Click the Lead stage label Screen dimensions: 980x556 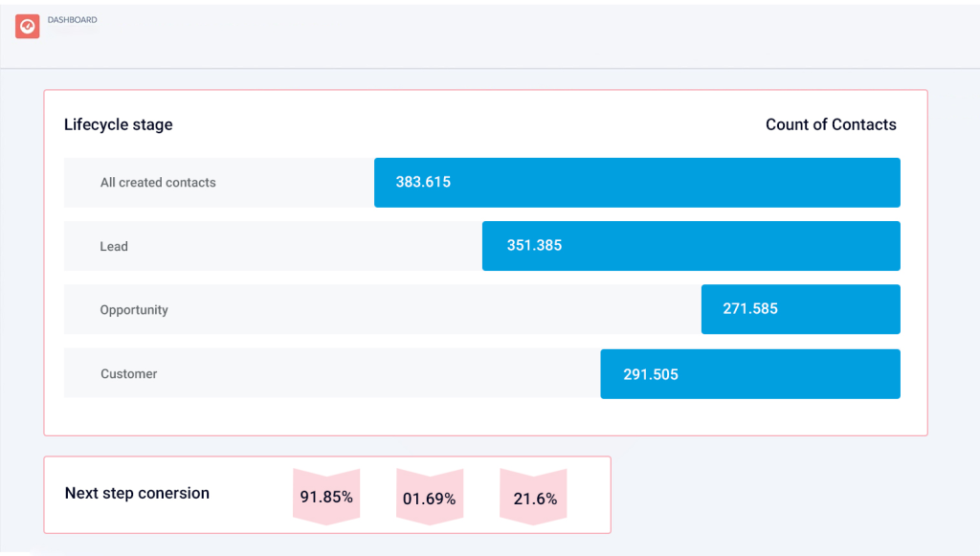tap(114, 246)
